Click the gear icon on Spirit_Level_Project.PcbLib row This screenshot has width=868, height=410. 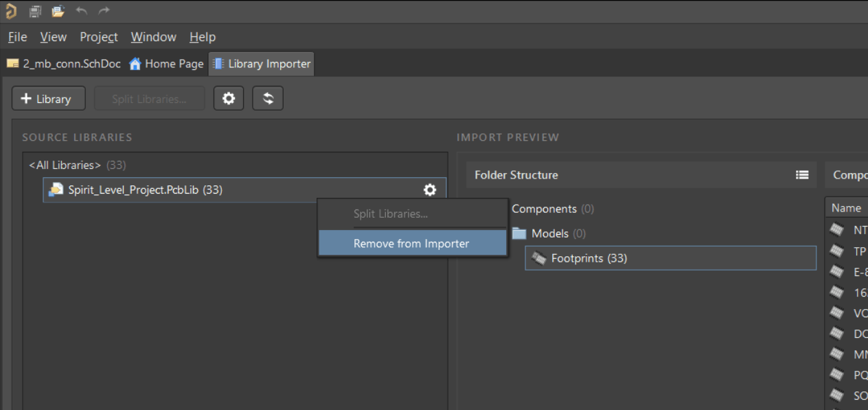tap(430, 190)
